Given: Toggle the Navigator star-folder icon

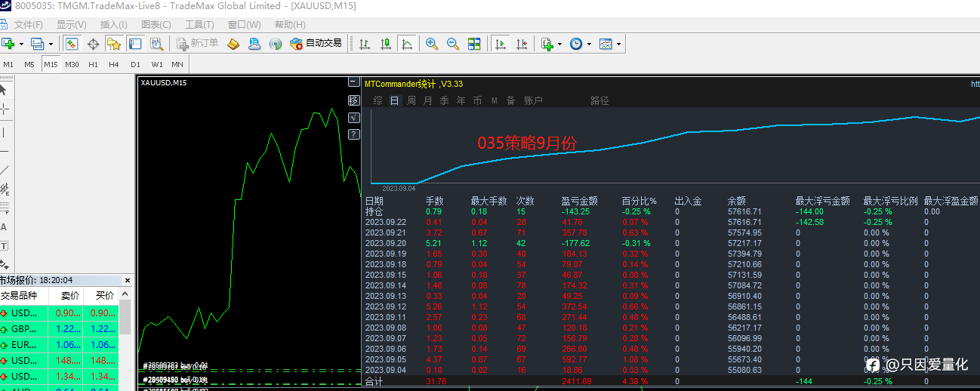Looking at the screenshot, I should point(114,44).
